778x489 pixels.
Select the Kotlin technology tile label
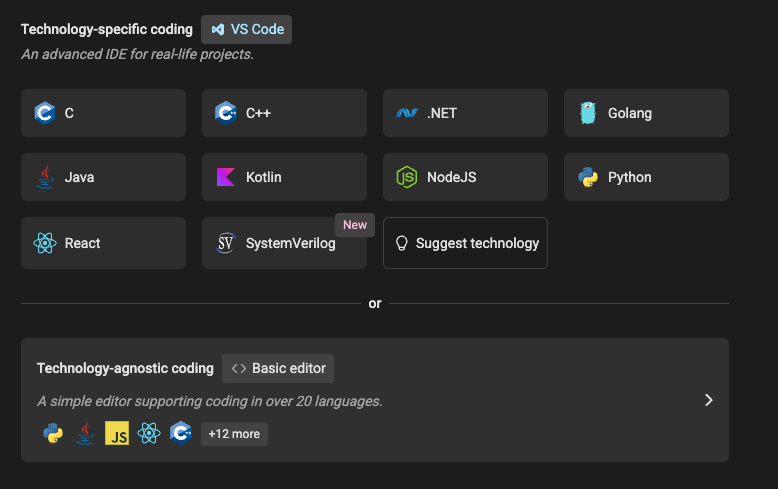point(264,177)
